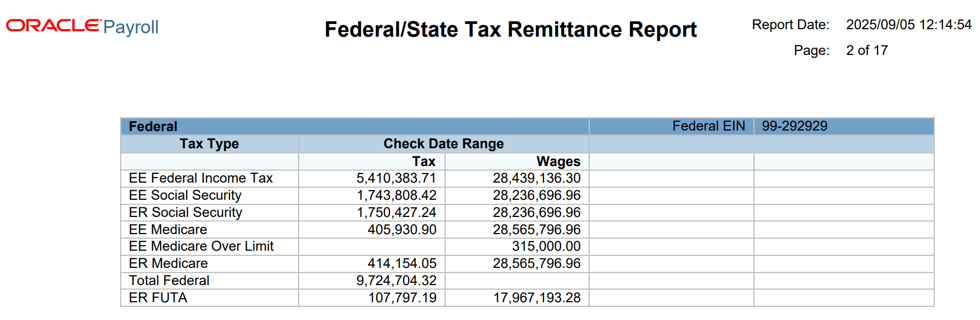
Task: Select the ER Medicare row label
Action: (x=168, y=263)
